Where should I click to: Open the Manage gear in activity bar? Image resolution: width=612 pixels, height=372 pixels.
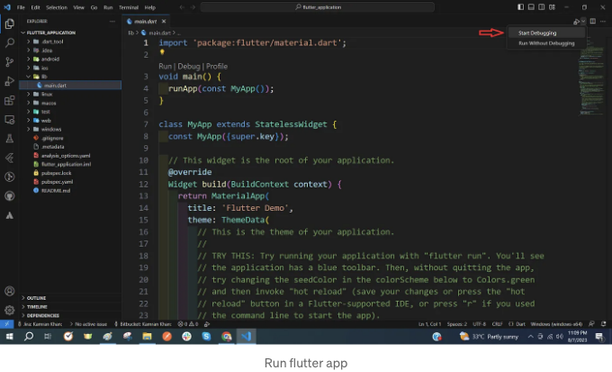coord(9,310)
